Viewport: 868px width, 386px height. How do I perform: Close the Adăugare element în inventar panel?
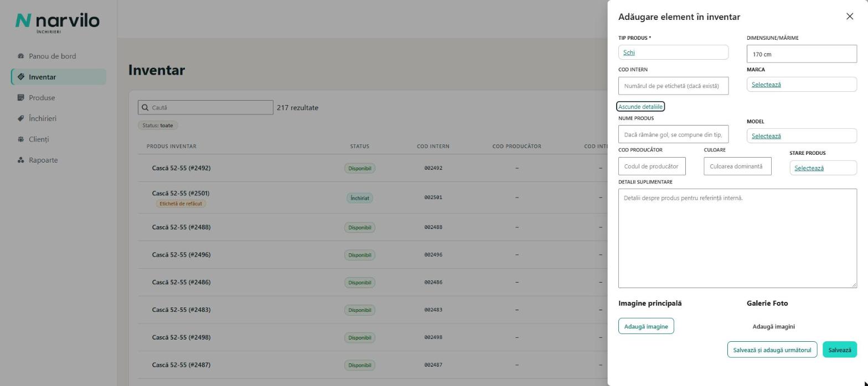coord(850,17)
